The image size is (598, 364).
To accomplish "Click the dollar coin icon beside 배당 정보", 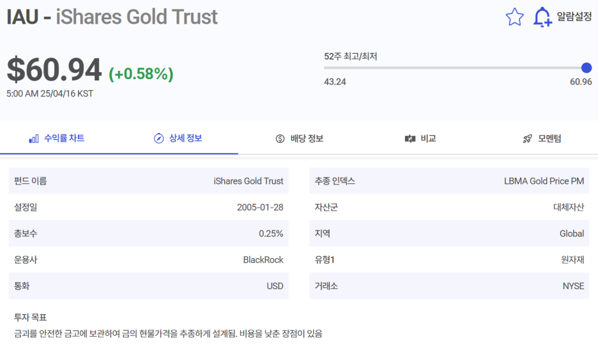I will 280,139.
